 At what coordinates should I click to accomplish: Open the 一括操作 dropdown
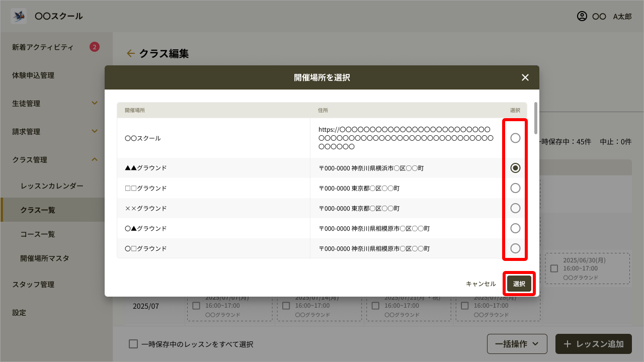point(518,344)
